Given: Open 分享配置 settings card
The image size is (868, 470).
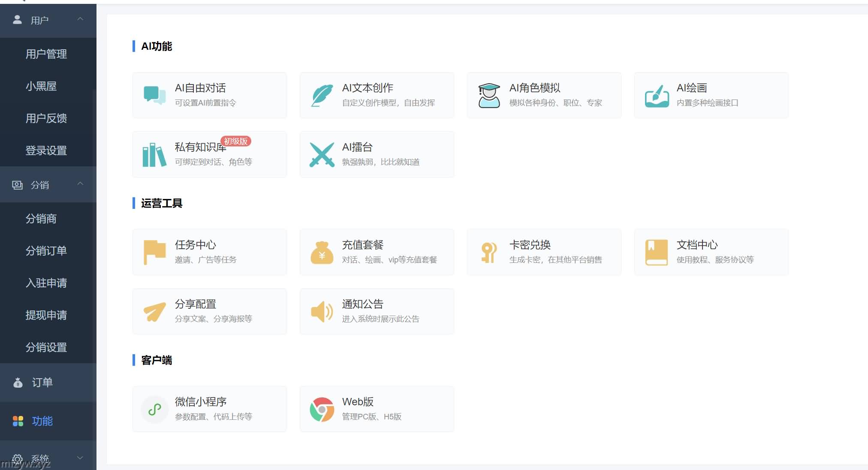Looking at the screenshot, I should coord(209,311).
